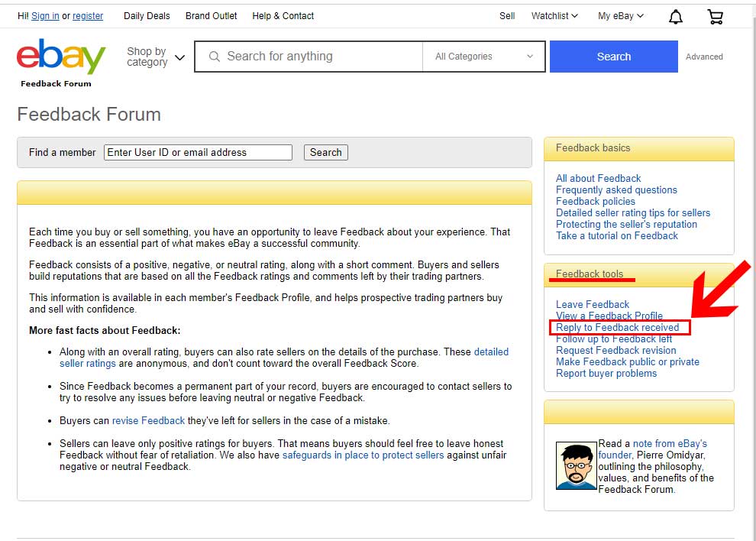
Task: Go to Brand Outlet
Action: point(211,15)
